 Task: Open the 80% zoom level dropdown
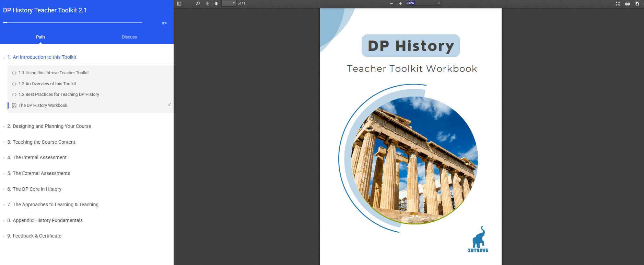(423, 3)
